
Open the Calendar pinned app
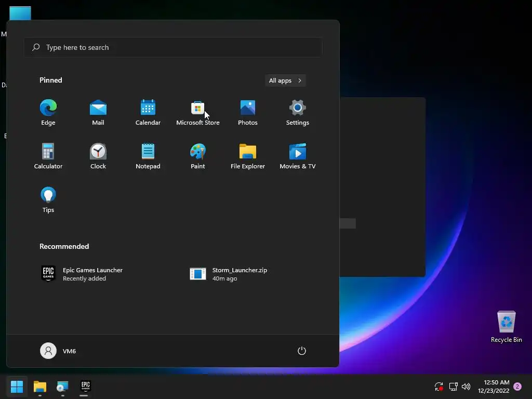tap(148, 113)
